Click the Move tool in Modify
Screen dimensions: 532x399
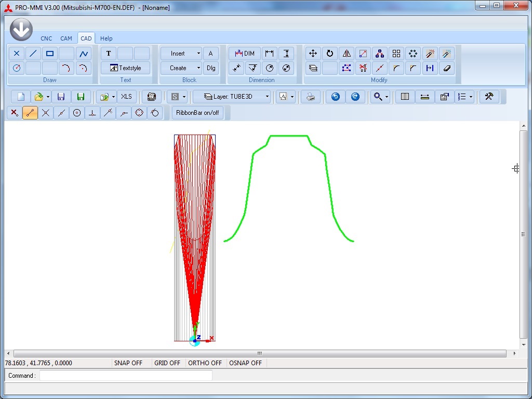pos(313,54)
